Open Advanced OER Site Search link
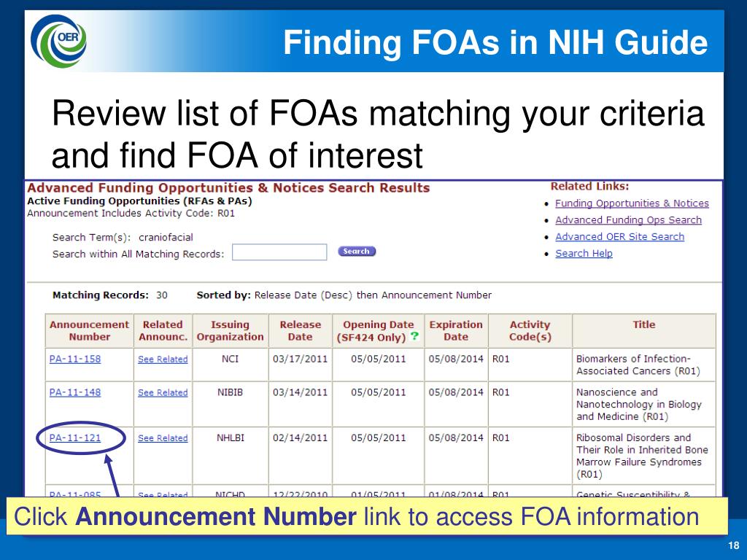 620,237
